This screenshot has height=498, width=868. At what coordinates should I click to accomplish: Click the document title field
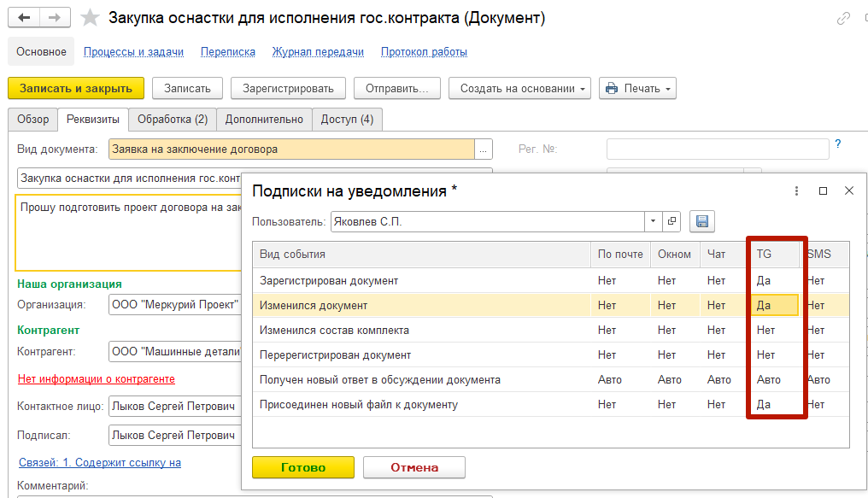[130, 179]
